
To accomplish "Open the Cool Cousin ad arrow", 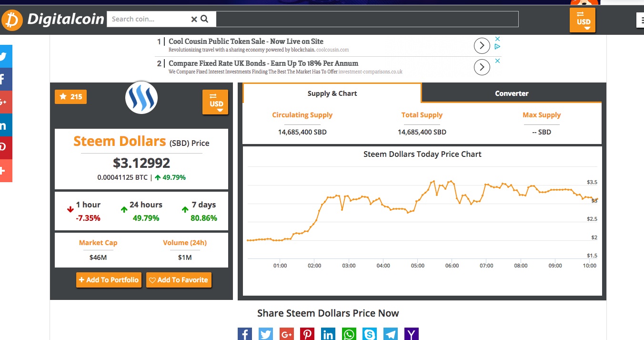I will [482, 46].
